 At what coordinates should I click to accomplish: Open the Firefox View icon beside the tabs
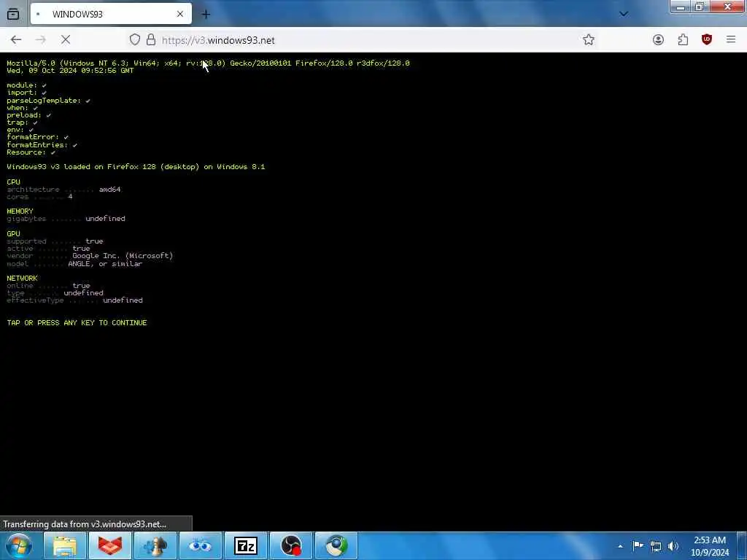[13, 14]
